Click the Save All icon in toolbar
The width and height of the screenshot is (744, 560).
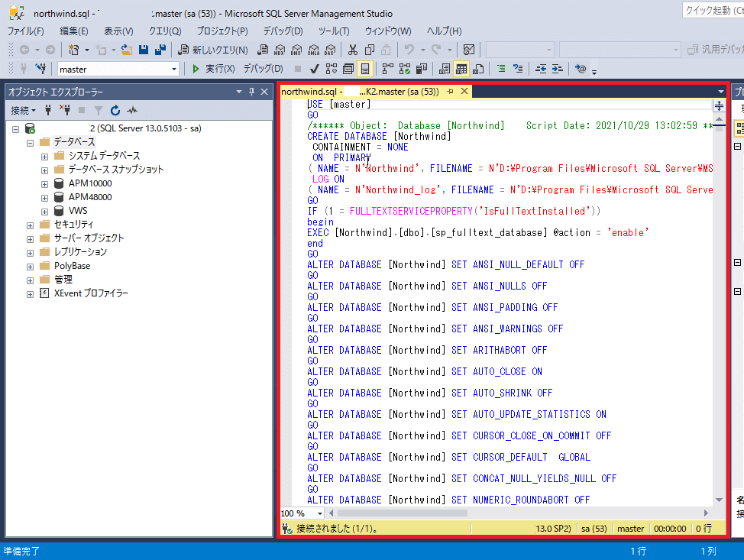point(161,50)
